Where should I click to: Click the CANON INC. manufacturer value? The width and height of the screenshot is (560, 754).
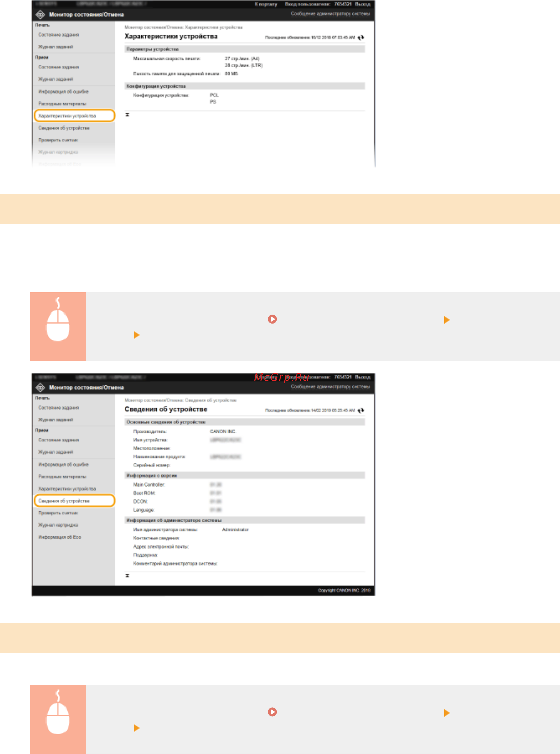coord(223,432)
